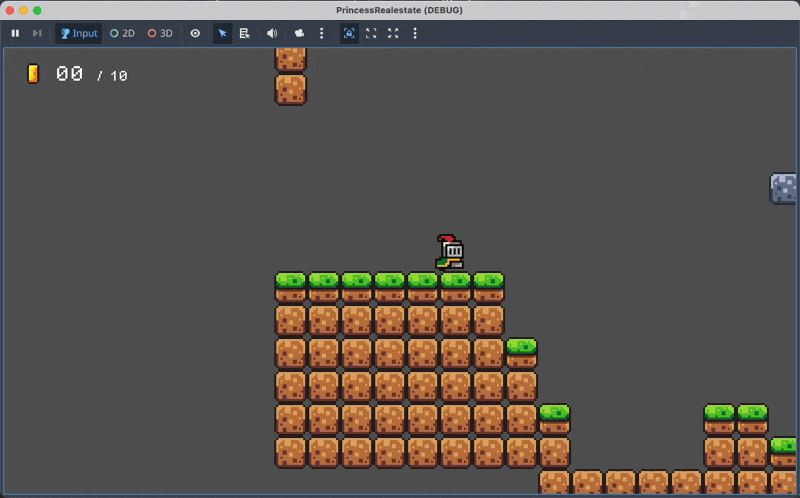Select the arrow pointer select tool

pyautogui.click(x=222, y=33)
